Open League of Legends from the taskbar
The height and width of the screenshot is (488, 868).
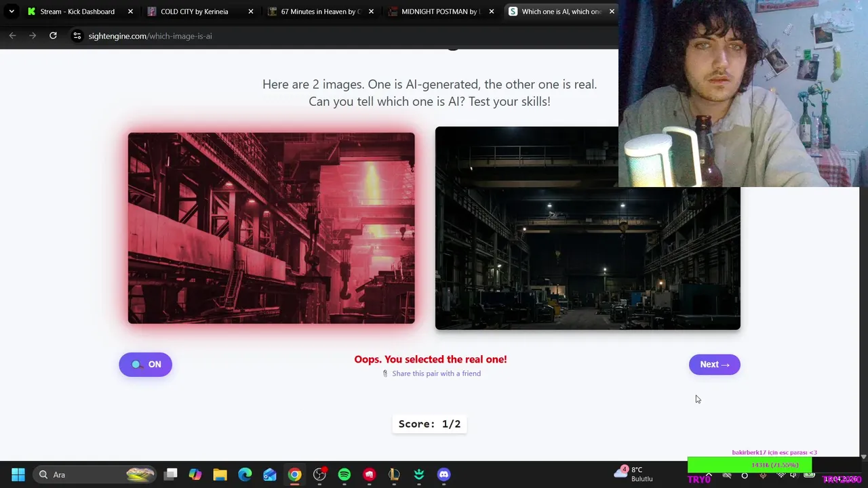394,474
